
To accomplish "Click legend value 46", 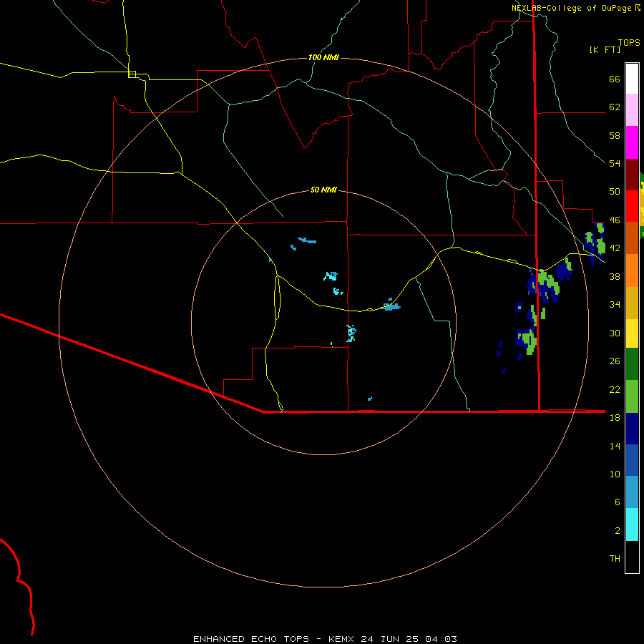I will click(x=615, y=220).
